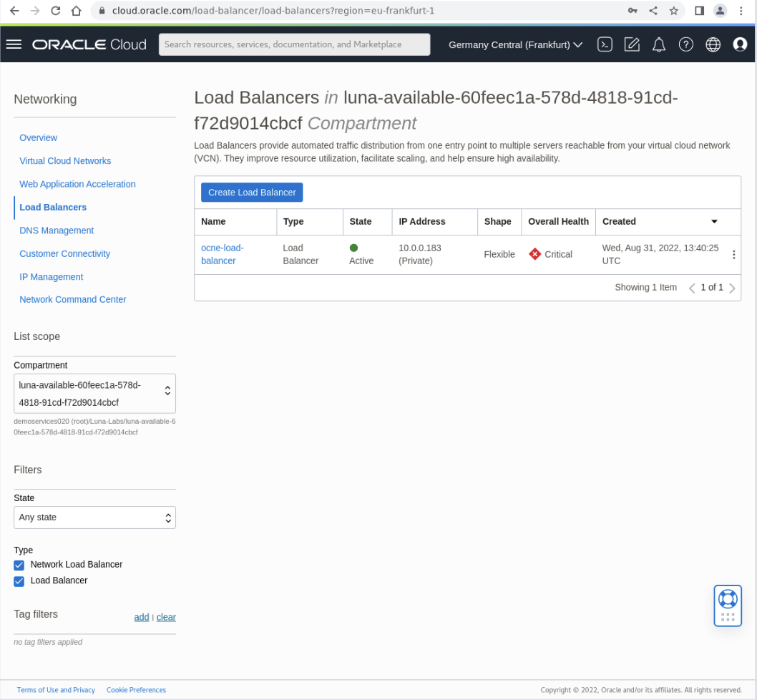Select the 10.0.0.183 (Private) IP cell
The image size is (757, 700).
419,254
